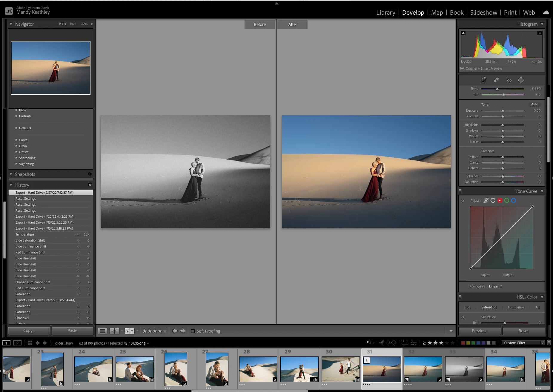Click the Copy... button
This screenshot has width=553, height=392.
[x=29, y=330]
